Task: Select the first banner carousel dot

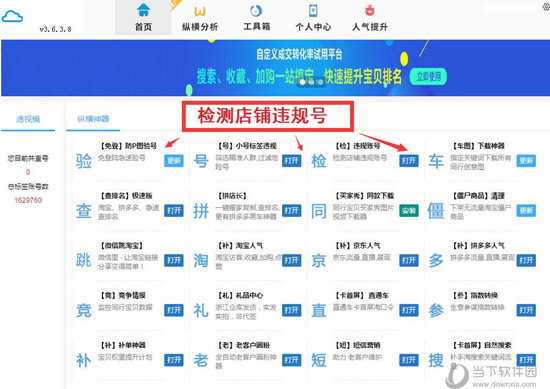Action: (x=302, y=82)
